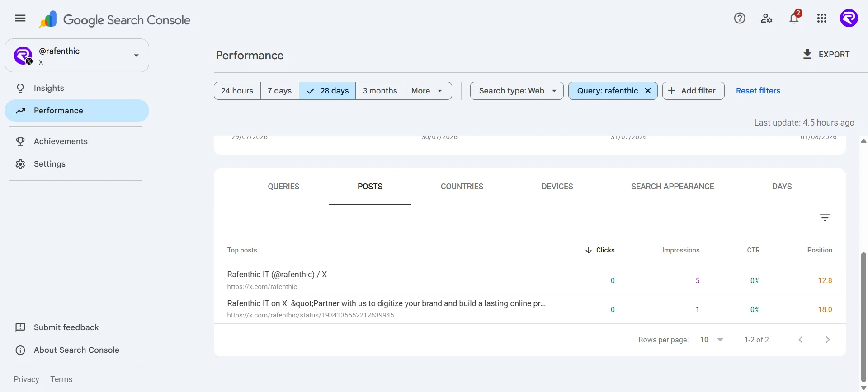Viewport: 868px width, 392px height.
Task: Click the About Search Console info icon
Action: (20, 350)
